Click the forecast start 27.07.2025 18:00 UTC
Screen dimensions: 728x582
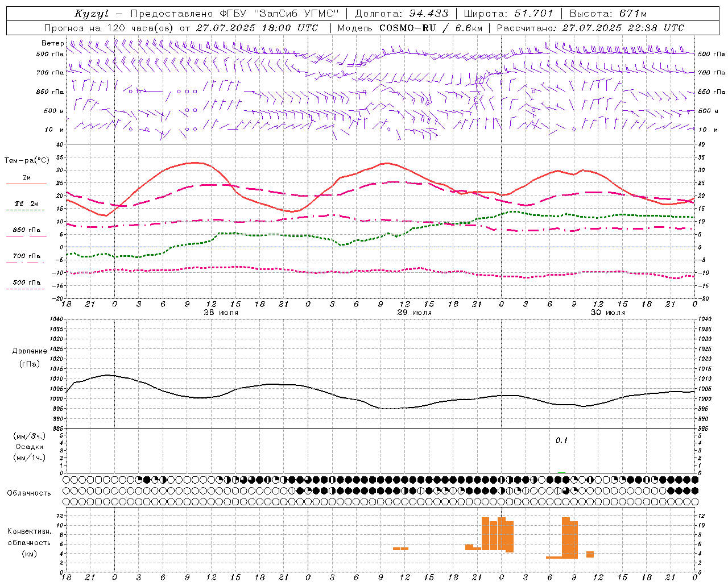pos(257,28)
